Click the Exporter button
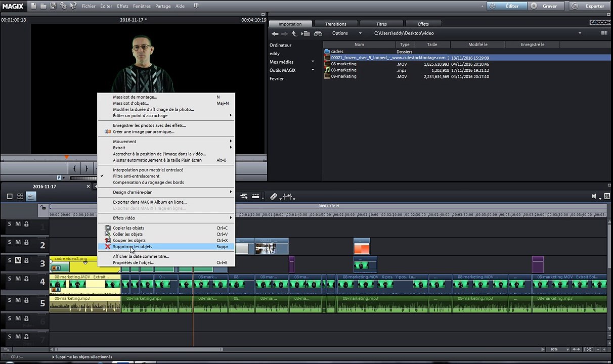This screenshot has height=364, width=613. (x=590, y=6)
